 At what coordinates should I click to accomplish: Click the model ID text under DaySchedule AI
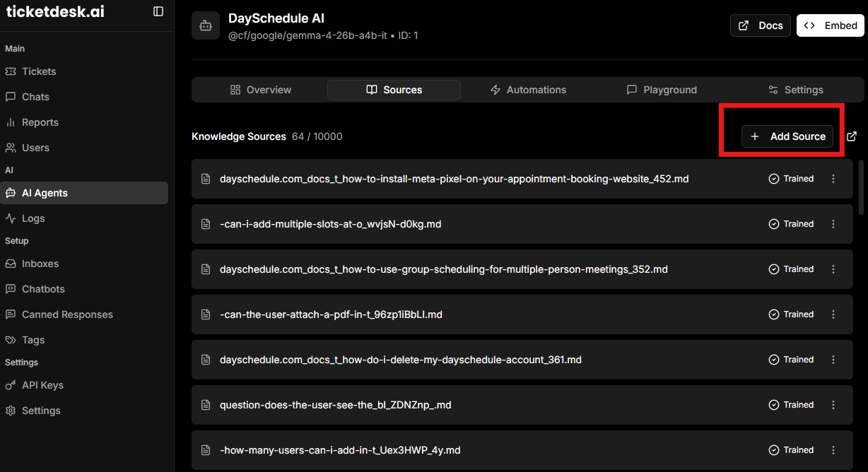pos(323,35)
